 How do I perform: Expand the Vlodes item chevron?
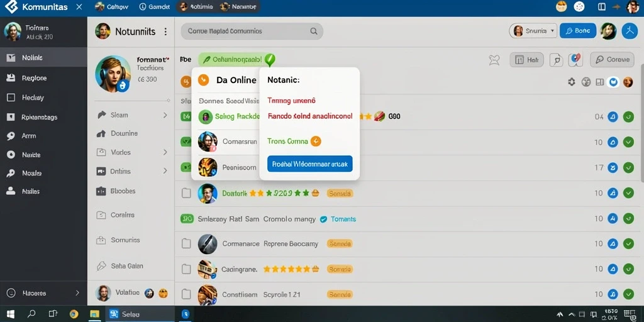pyautogui.click(x=165, y=152)
